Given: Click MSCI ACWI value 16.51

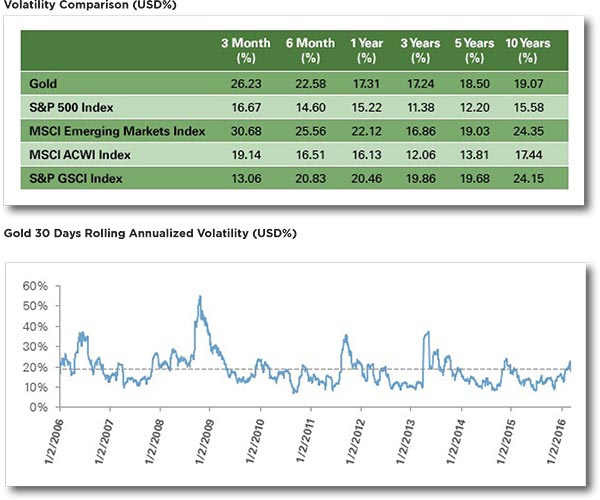Looking at the screenshot, I should 310,155.
